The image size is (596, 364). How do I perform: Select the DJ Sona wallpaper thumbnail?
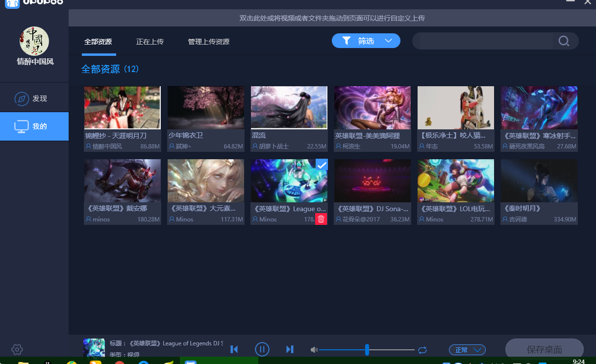tap(372, 181)
